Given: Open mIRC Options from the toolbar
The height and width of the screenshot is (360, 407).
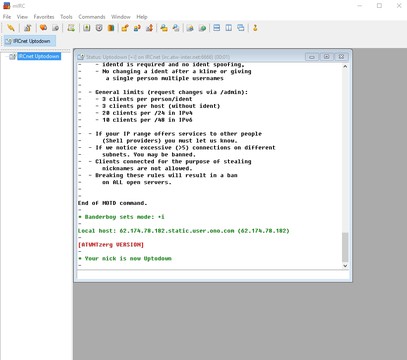Looking at the screenshot, I should (28, 28).
